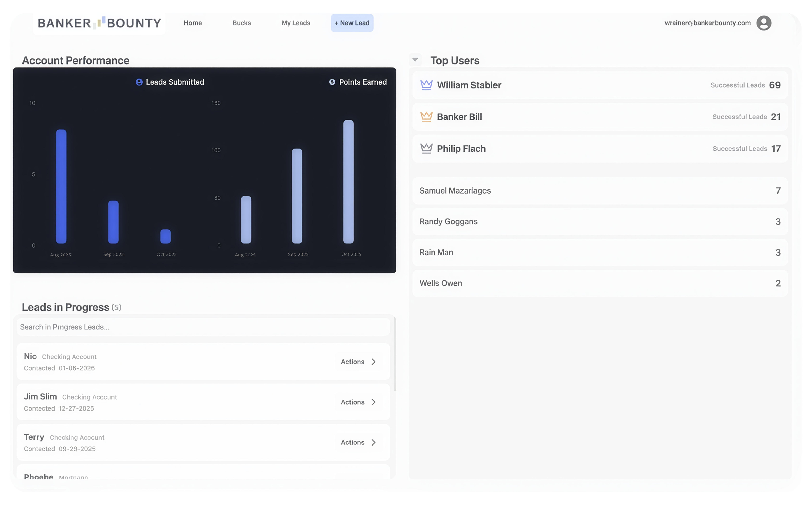Click chevron arrow on Nio lead

[374, 362]
